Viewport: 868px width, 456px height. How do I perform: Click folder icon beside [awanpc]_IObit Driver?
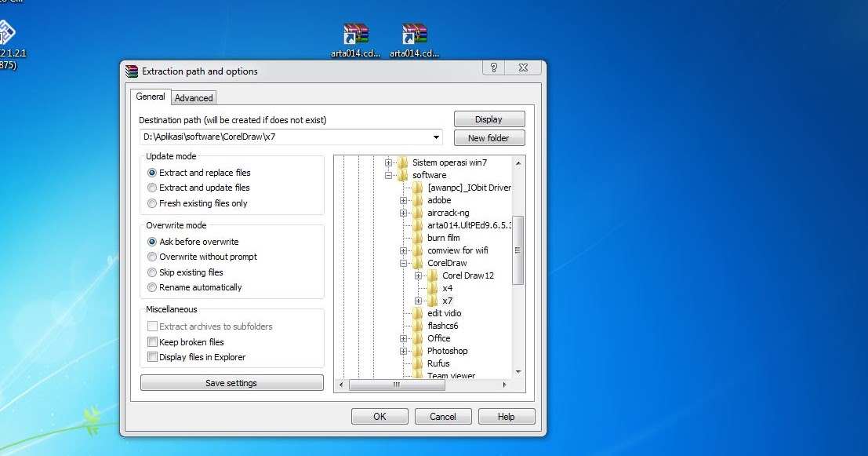tap(417, 188)
